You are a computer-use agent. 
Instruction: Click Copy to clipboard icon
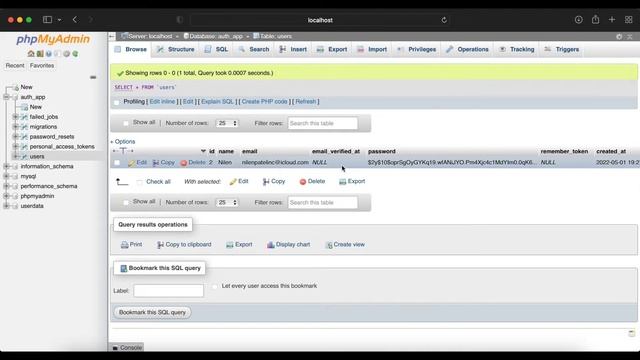point(160,245)
